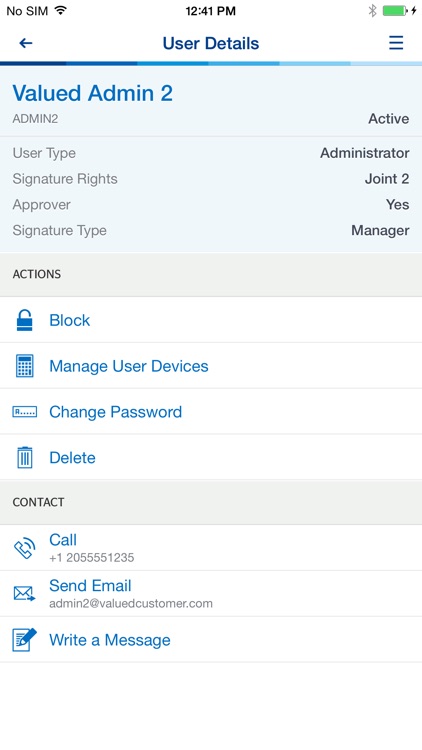Click the Change Password field icon
This screenshot has height=750, width=422.
coord(24,412)
